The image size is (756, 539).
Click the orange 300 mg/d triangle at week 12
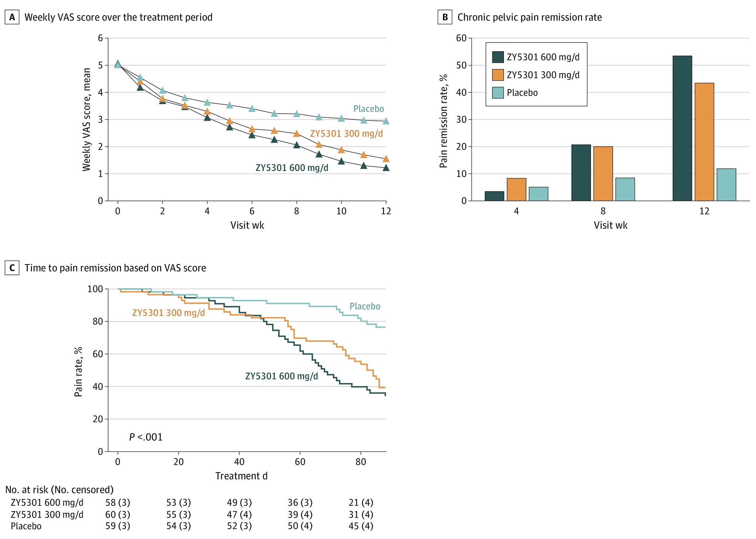[386, 159]
